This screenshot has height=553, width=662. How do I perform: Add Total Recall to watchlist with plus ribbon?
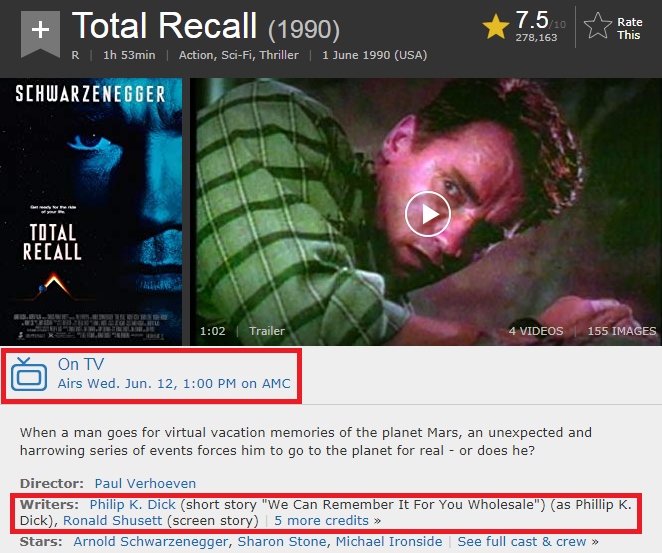tap(40, 34)
